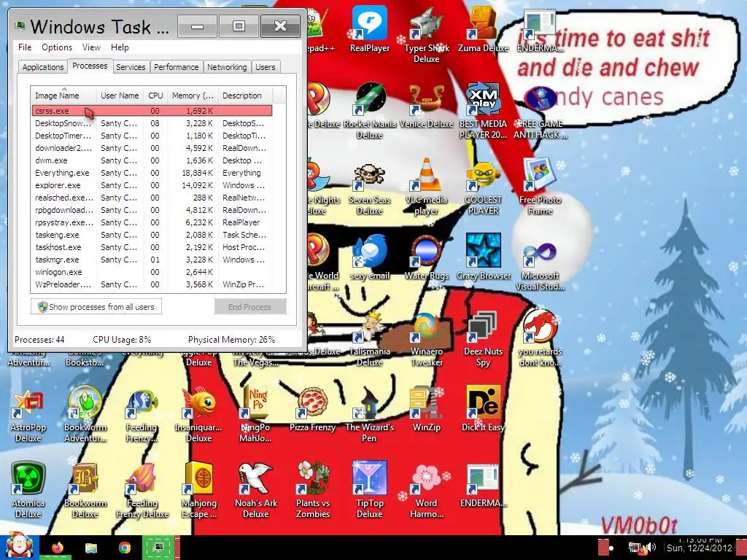The height and width of the screenshot is (560, 747).
Task: Select the rpsystray.exe process row
Action: pos(152,222)
